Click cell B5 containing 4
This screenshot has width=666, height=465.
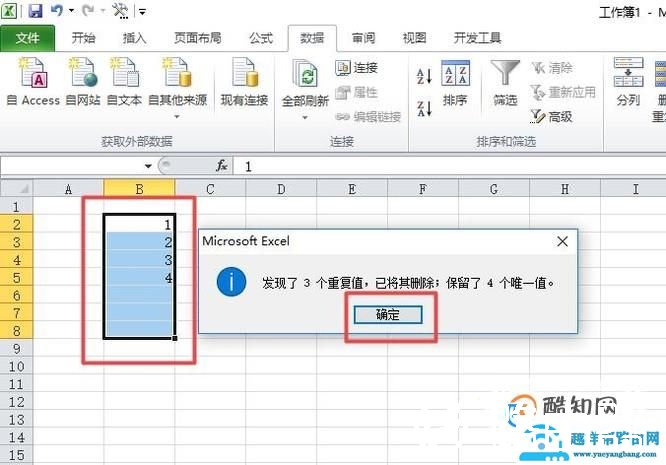pos(139,277)
